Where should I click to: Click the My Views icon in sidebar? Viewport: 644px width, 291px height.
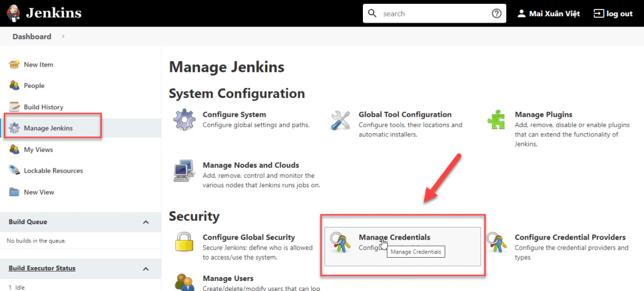[14, 150]
